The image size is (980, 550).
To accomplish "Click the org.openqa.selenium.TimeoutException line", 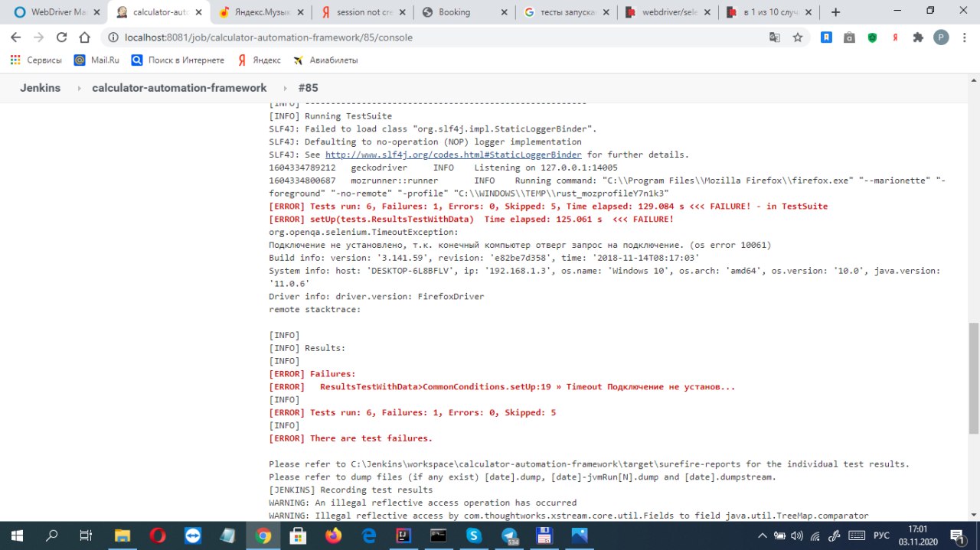I will [x=364, y=232].
